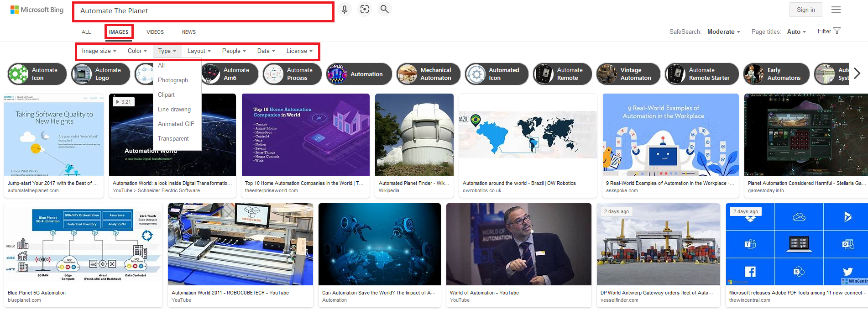This screenshot has width=868, height=310.
Task: Collapse the Type filter dropdown
Action: [x=167, y=51]
